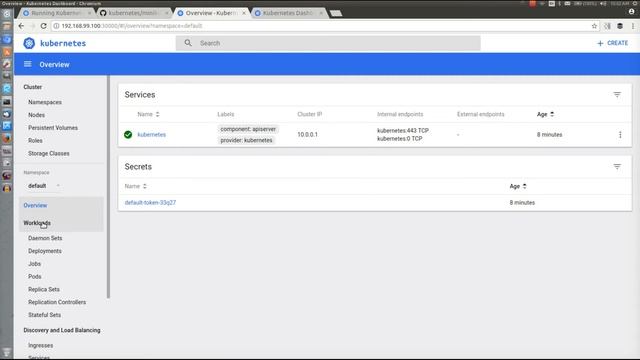Click kubernetes:443 TCP endpoint text
Viewport: 640px width, 360px height.
pyautogui.click(x=403, y=131)
